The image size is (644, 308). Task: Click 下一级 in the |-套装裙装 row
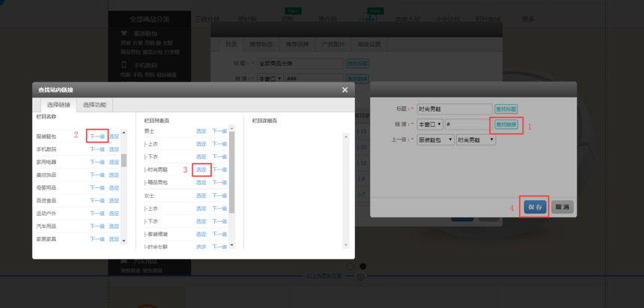coord(219,234)
